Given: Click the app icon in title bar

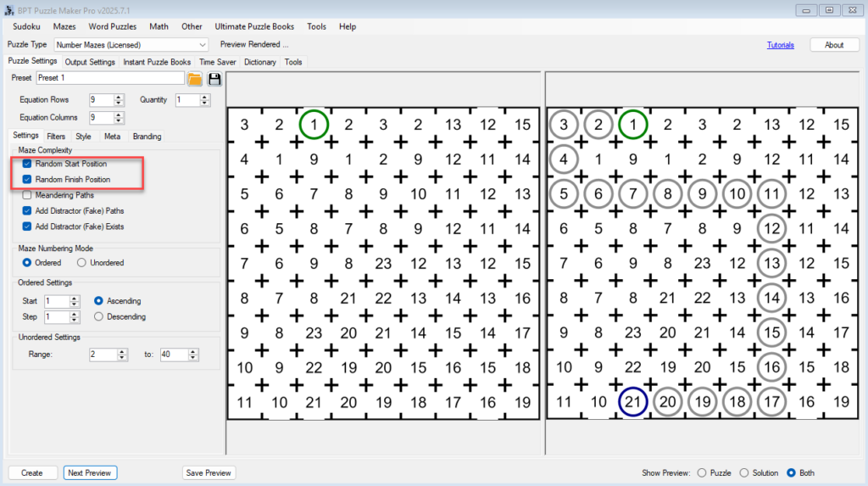Looking at the screenshot, I should pyautogui.click(x=9, y=9).
